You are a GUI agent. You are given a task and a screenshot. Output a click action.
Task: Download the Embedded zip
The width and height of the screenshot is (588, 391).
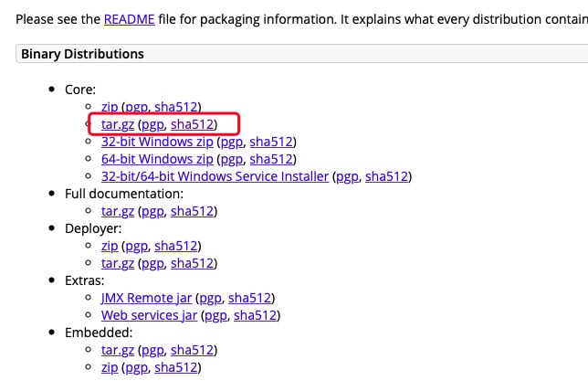[x=110, y=367]
